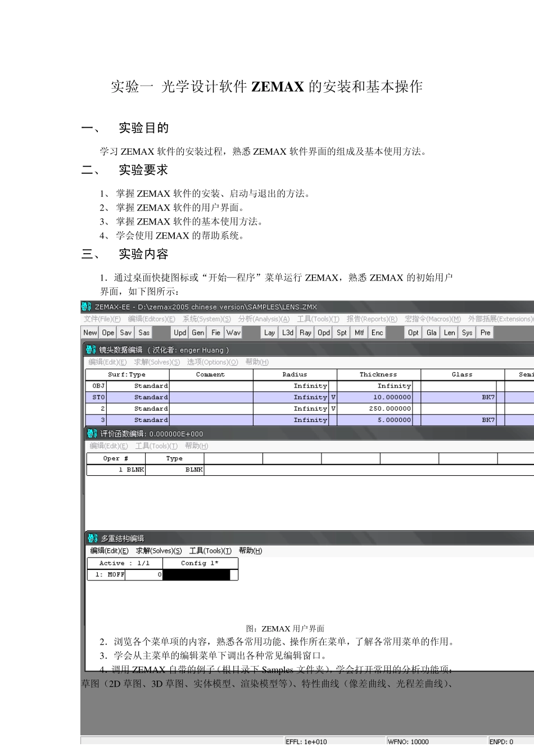
Task: Open the 工具(Tools) main menu
Action: [318, 319]
